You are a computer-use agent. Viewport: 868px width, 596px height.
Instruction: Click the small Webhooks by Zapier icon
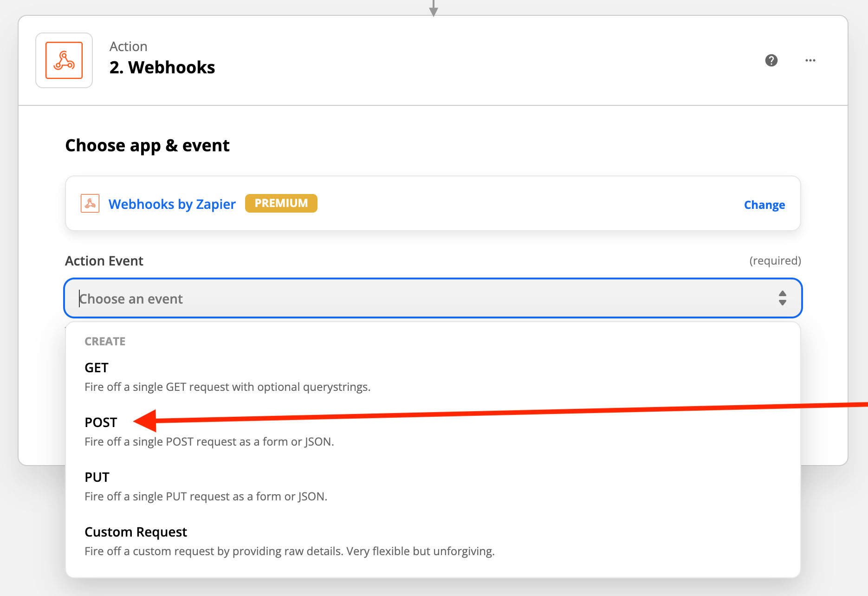(90, 203)
